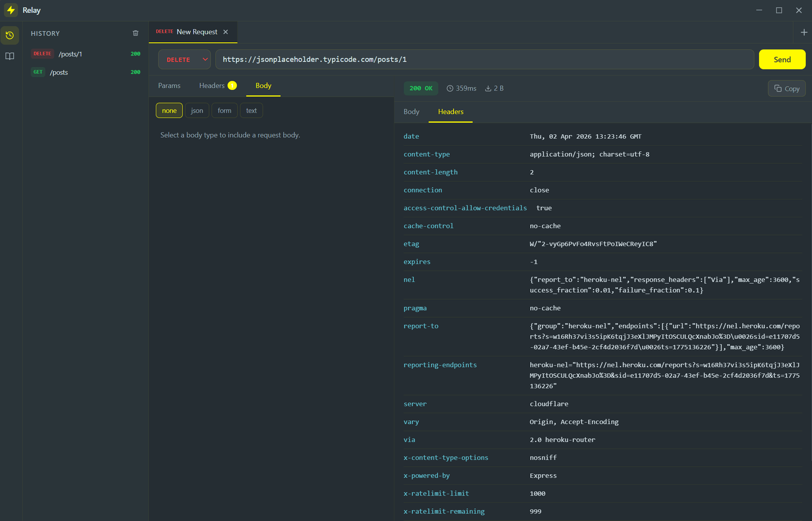Click the HISTORY panel heading
Image resolution: width=812 pixels, height=521 pixels.
45,33
